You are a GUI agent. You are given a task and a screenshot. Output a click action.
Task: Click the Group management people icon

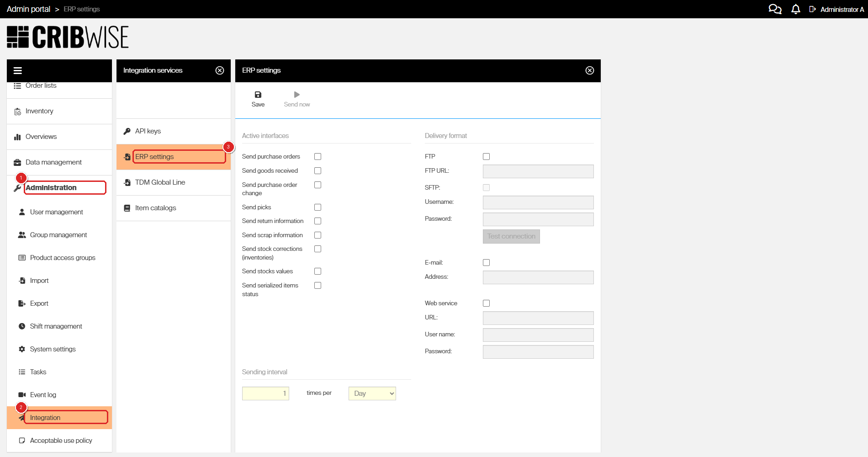point(22,235)
